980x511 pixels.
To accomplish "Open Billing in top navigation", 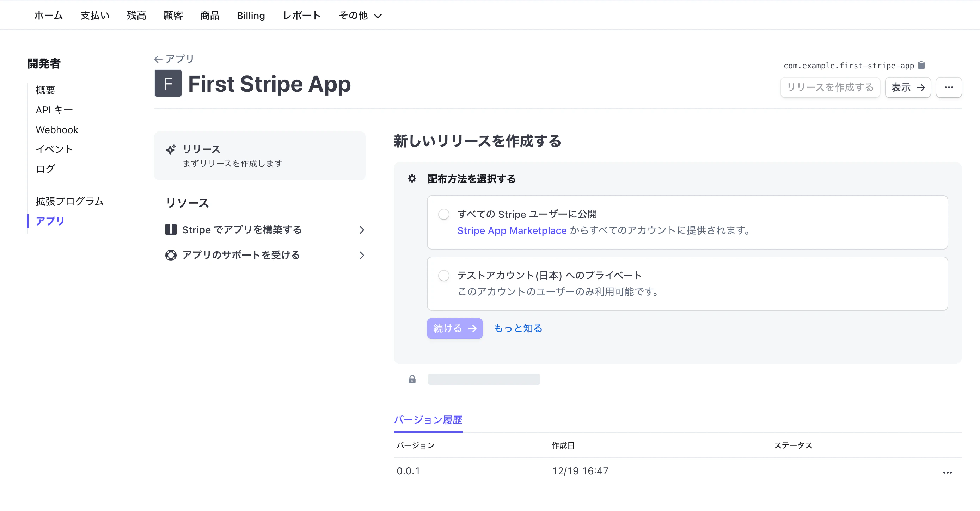I will (251, 16).
